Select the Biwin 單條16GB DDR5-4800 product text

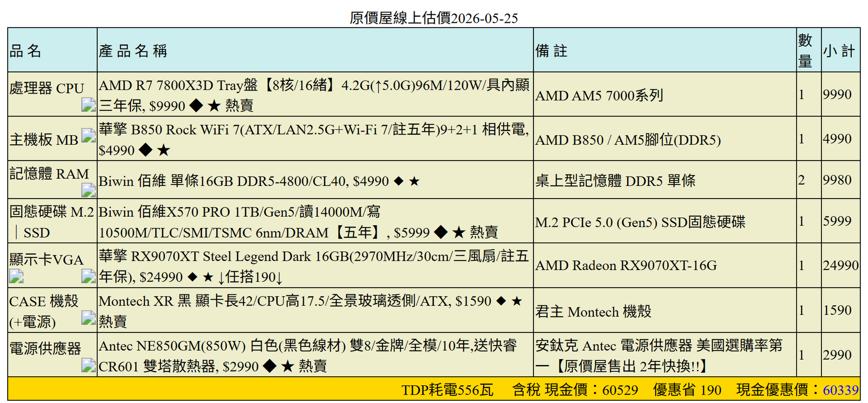point(259,181)
